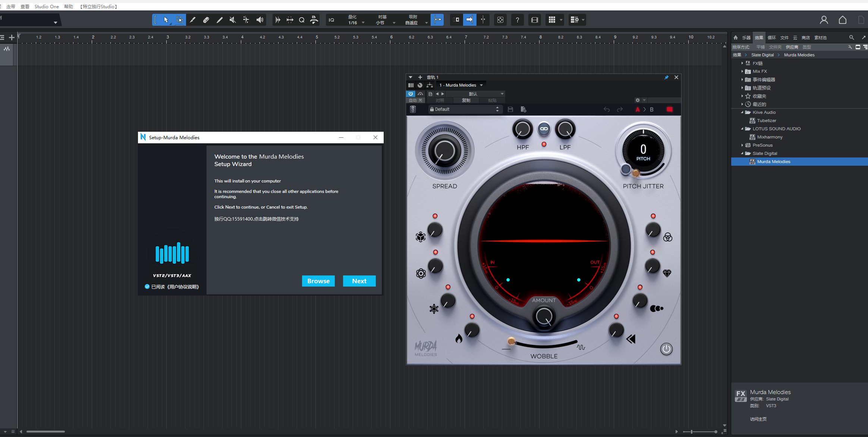The height and width of the screenshot is (437, 868).
Task: Open the 默认 preset dropdown
Action: click(475, 94)
